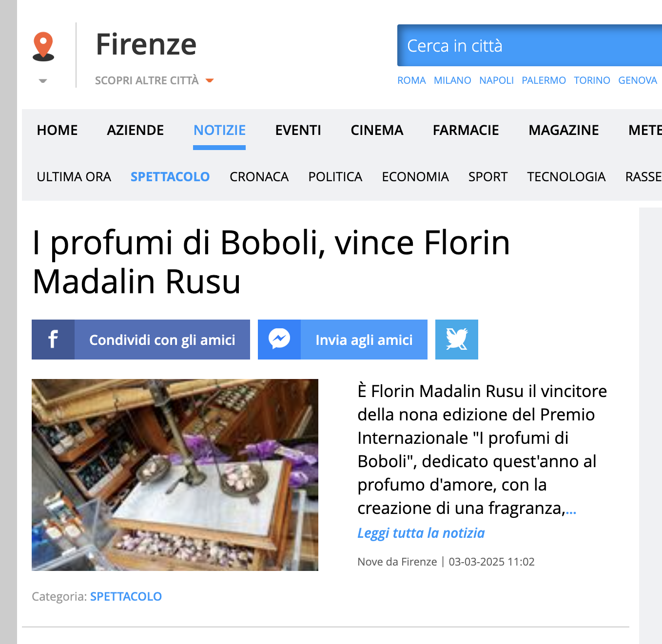Expand the arrow below the location pin
Viewport: 662px width, 644px height.
coord(43,81)
